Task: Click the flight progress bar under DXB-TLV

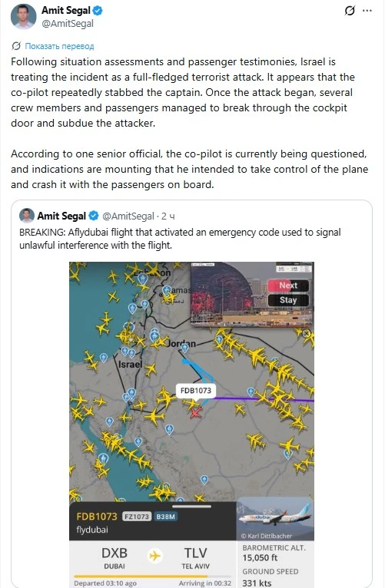Action: 153,576
